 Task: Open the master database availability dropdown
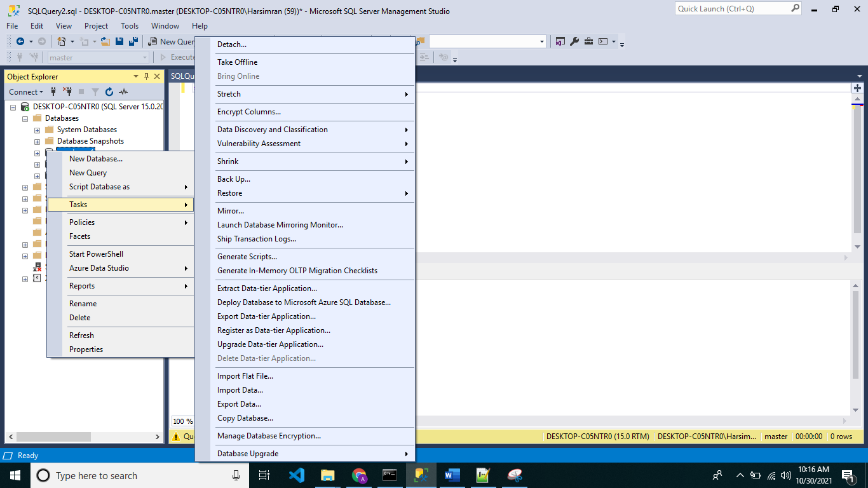pos(144,57)
